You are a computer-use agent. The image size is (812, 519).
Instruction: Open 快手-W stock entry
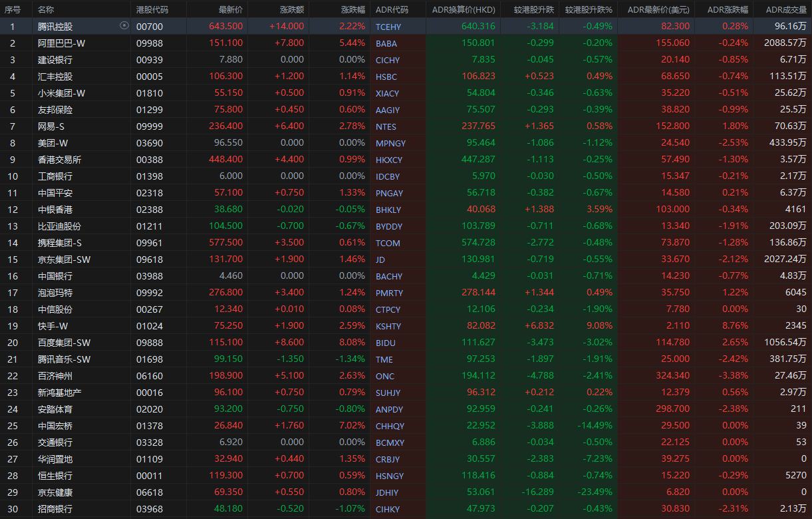click(53, 326)
